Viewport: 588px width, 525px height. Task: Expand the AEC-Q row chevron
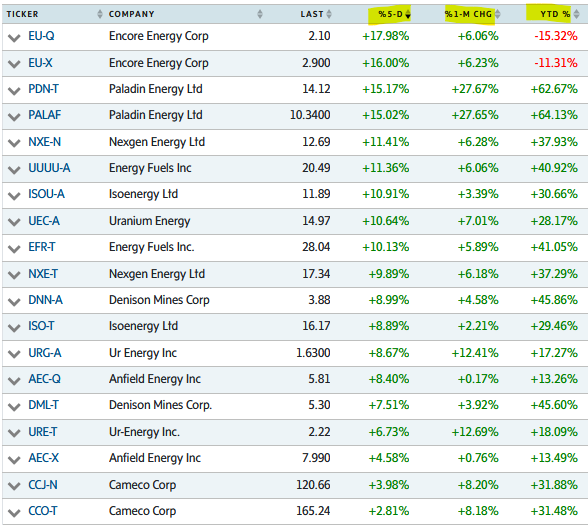(x=14, y=381)
